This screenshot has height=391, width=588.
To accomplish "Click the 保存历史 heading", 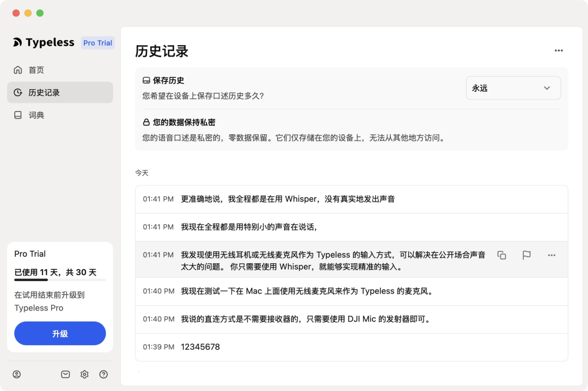I will pyautogui.click(x=168, y=80).
